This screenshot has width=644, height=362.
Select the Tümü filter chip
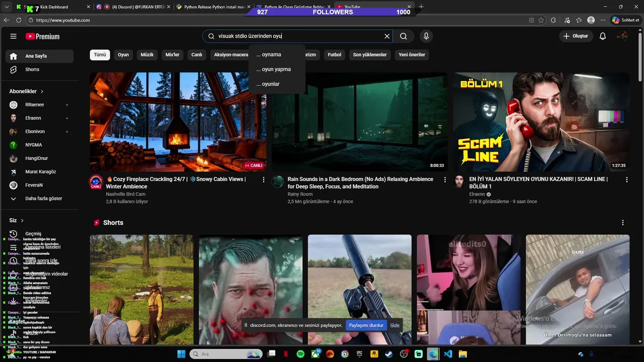(x=100, y=55)
